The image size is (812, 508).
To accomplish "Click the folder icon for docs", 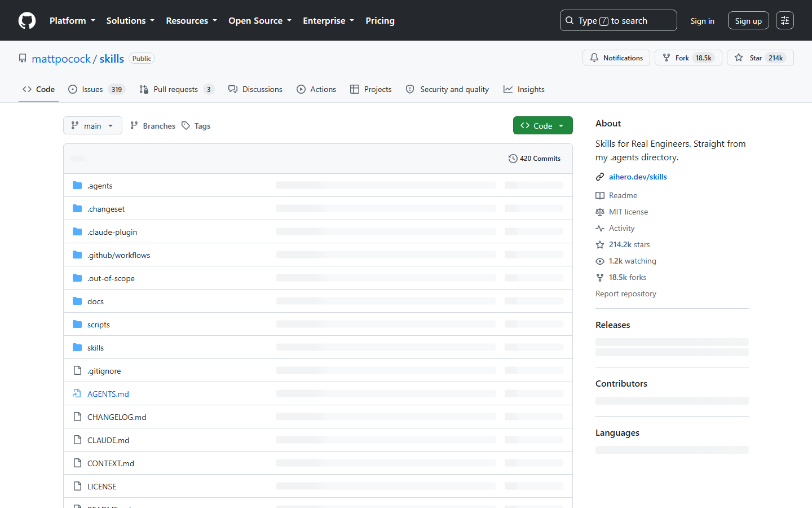I will pos(77,301).
